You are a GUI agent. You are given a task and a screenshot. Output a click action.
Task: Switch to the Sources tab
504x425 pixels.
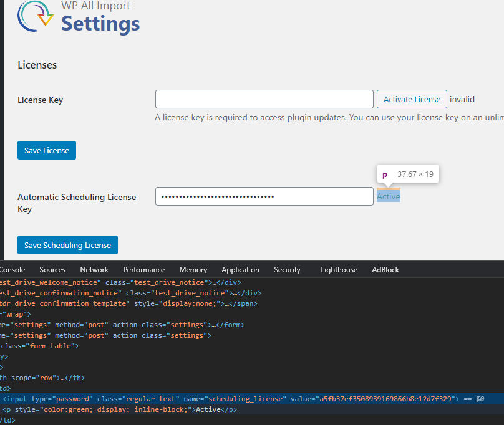click(52, 270)
